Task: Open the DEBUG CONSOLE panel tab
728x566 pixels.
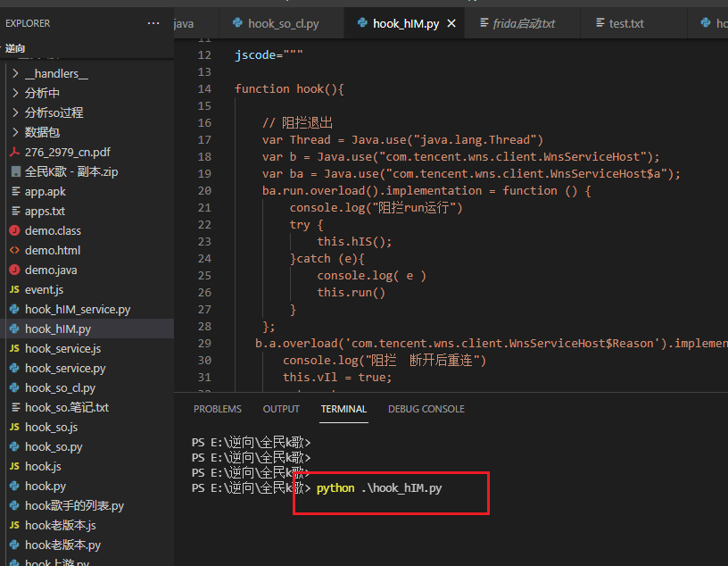Action: click(x=426, y=409)
